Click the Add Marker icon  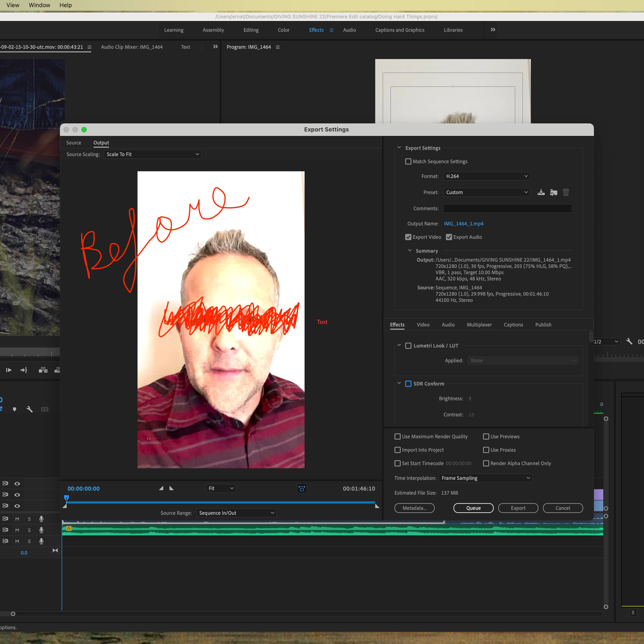[14, 409]
